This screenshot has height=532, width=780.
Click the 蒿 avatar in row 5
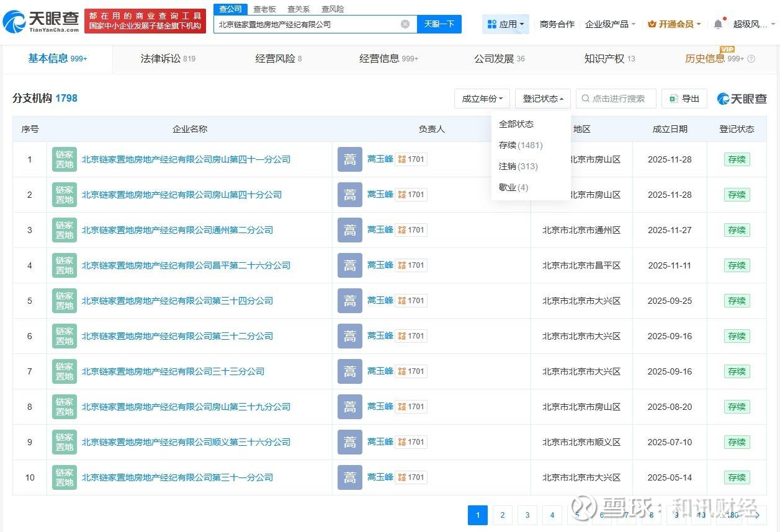[350, 301]
